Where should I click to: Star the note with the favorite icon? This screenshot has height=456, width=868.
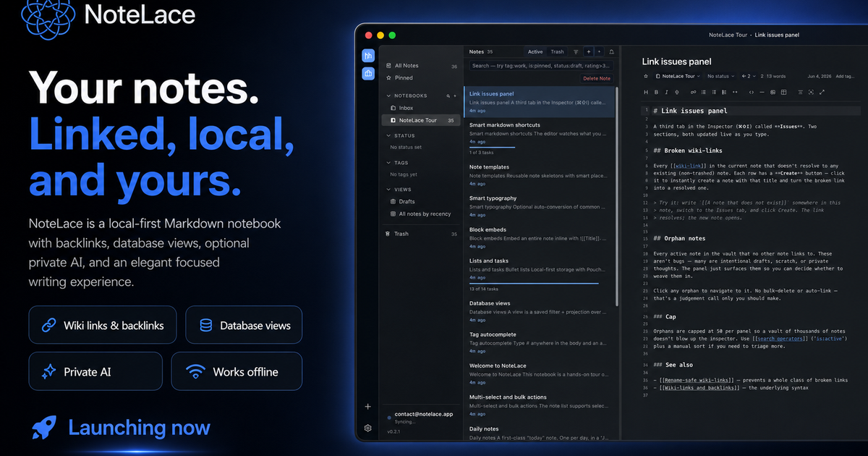coord(646,76)
